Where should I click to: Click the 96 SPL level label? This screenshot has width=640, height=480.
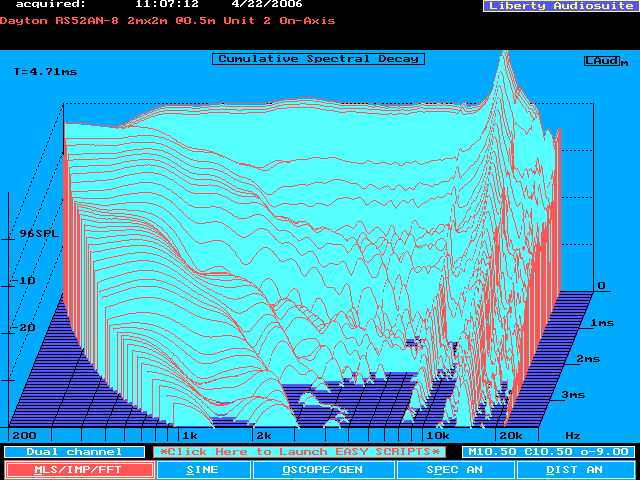pos(39,234)
